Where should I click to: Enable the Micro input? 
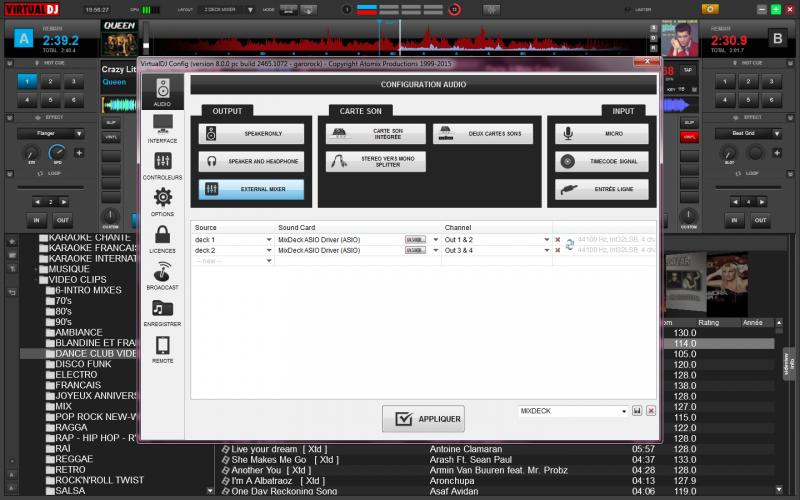[x=602, y=134]
